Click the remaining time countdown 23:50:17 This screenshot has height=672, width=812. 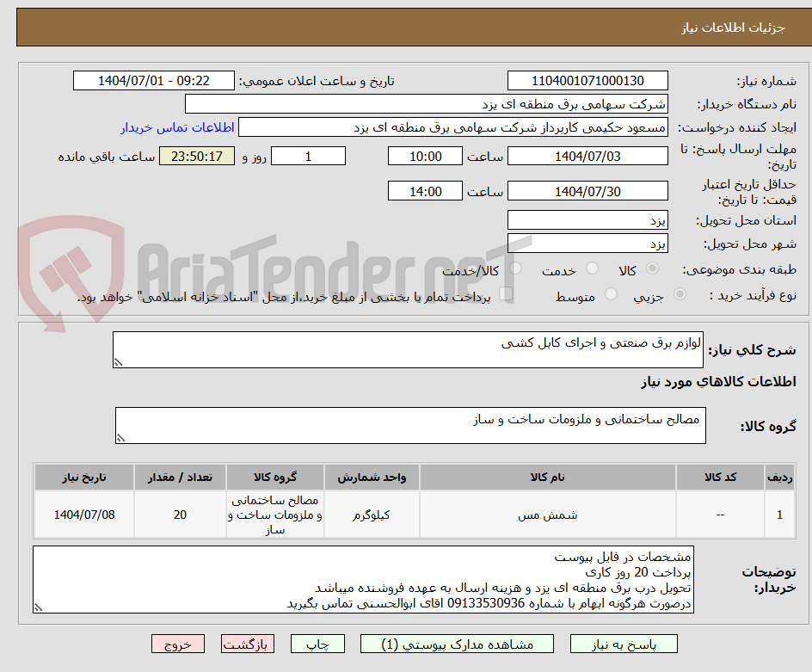(196, 156)
